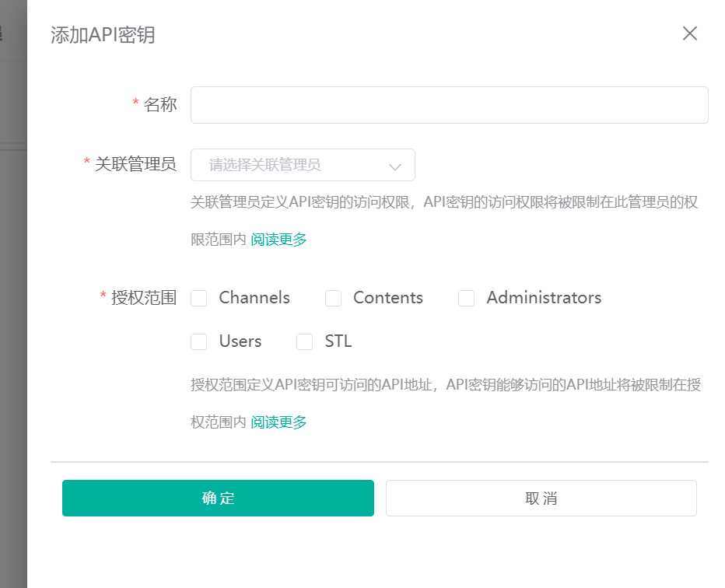The height and width of the screenshot is (588, 725).
Task: Enable the Contents authorization scope checkbox
Action: point(333,298)
